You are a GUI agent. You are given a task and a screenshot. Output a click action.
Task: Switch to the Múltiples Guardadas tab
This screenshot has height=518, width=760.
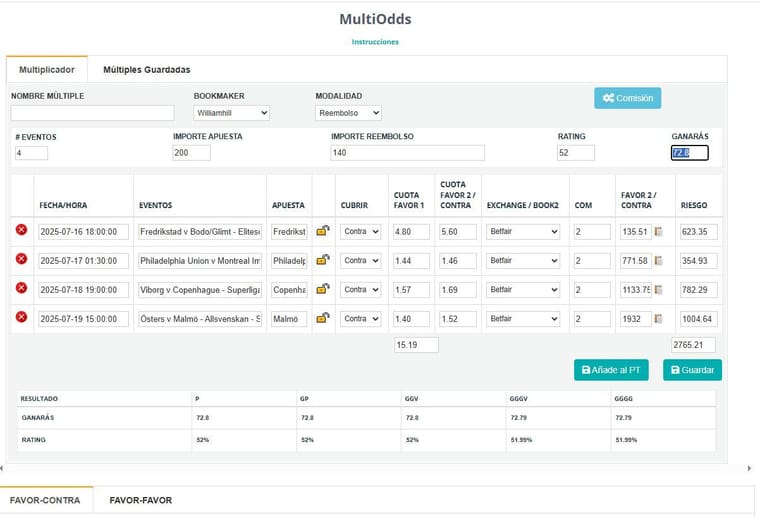[147, 70]
